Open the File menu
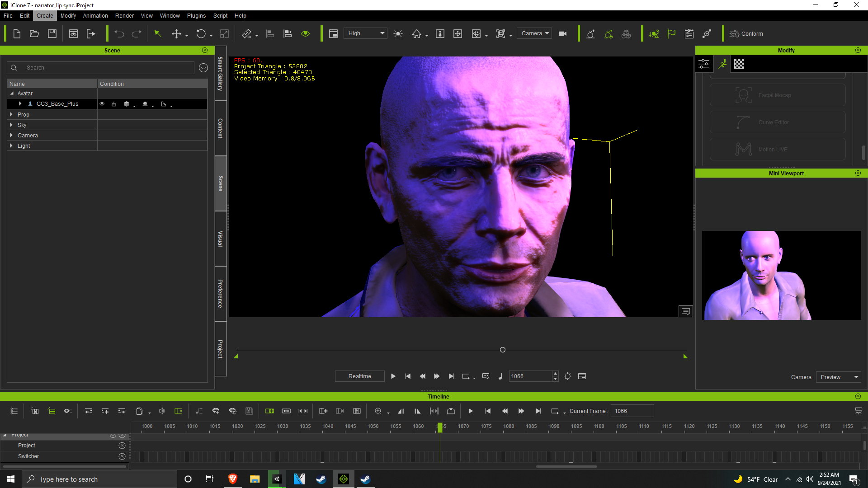 [x=8, y=16]
